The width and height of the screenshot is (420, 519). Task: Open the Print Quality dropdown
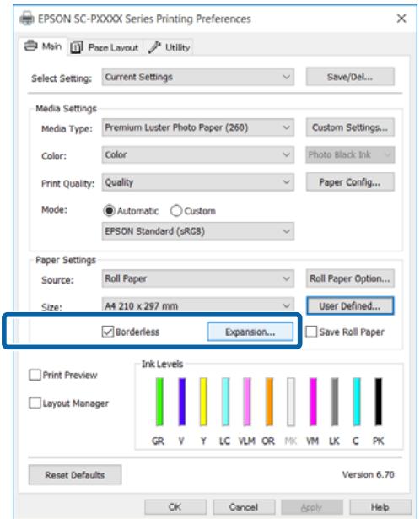(197, 182)
